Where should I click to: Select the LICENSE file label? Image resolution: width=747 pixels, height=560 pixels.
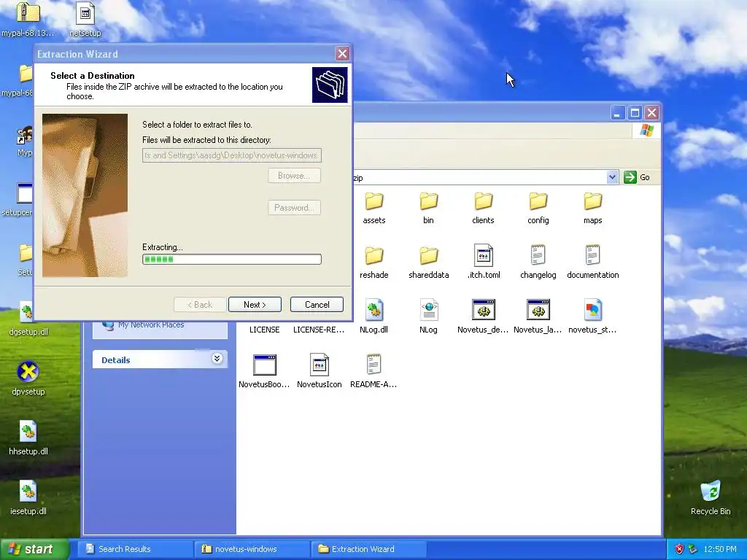pyautogui.click(x=264, y=330)
